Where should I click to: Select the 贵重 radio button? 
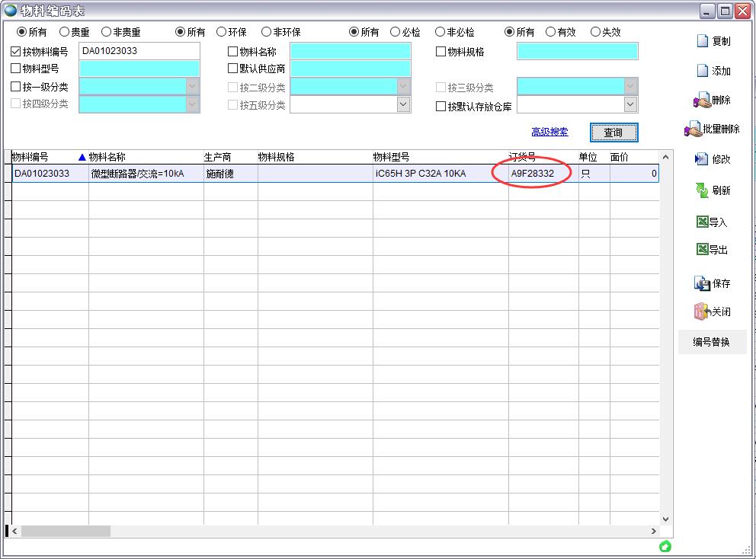64,32
